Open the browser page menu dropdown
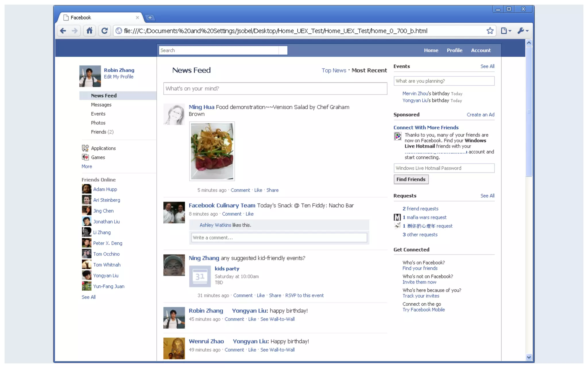588x368 pixels. tap(506, 31)
